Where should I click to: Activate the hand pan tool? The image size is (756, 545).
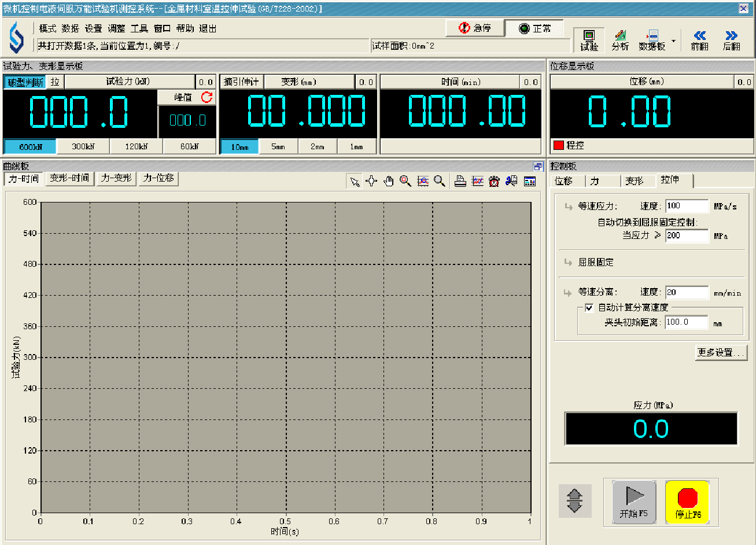pyautogui.click(x=388, y=181)
